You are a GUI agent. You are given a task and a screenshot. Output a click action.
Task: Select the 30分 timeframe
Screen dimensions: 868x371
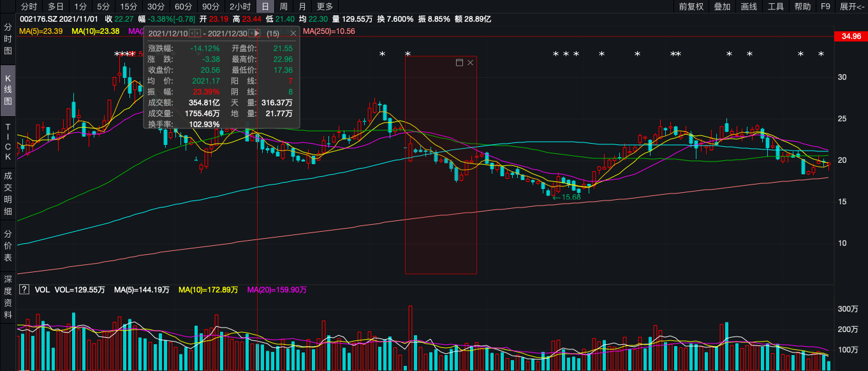coord(156,6)
